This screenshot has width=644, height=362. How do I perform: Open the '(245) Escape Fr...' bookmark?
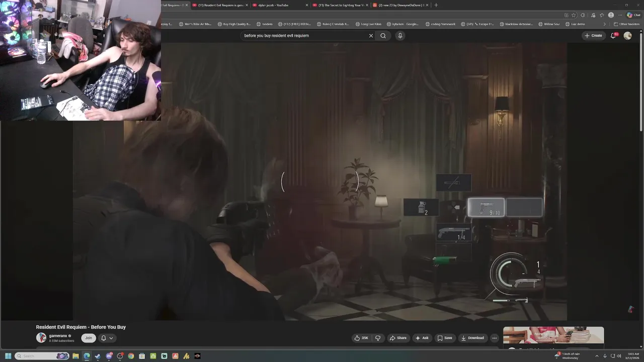[x=477, y=24]
